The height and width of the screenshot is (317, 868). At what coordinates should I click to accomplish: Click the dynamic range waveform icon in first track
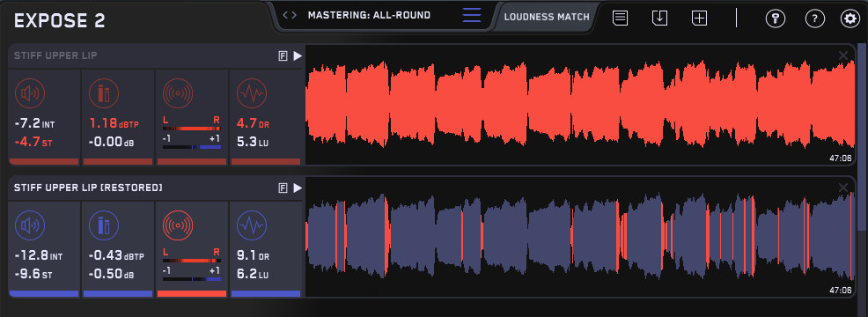251,93
